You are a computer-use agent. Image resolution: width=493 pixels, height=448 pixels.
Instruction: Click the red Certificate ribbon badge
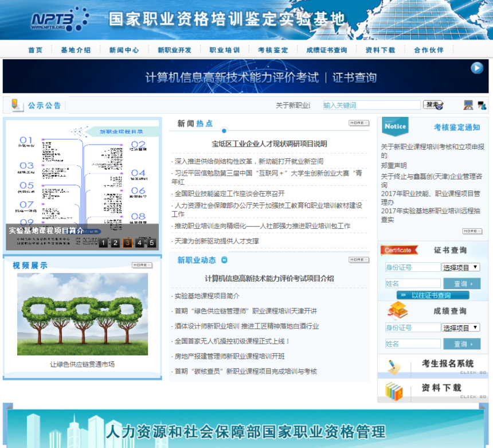point(399,250)
